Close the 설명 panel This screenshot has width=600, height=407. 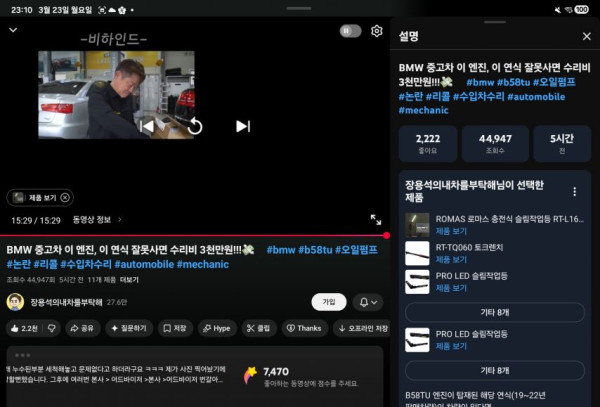pyautogui.click(x=587, y=36)
